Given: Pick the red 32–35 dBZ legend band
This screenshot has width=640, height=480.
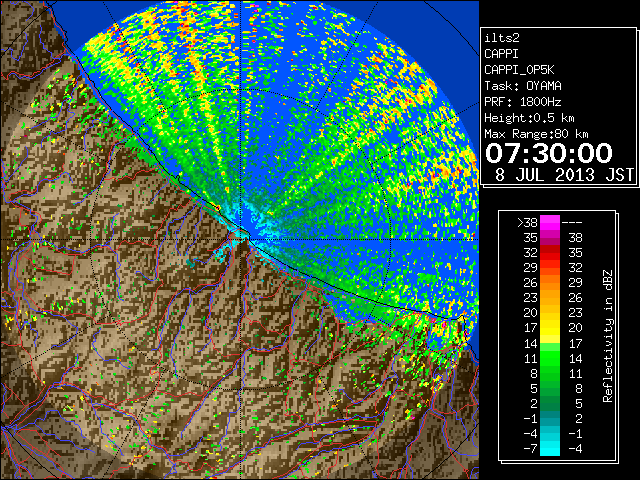Looking at the screenshot, I should click(x=550, y=253).
